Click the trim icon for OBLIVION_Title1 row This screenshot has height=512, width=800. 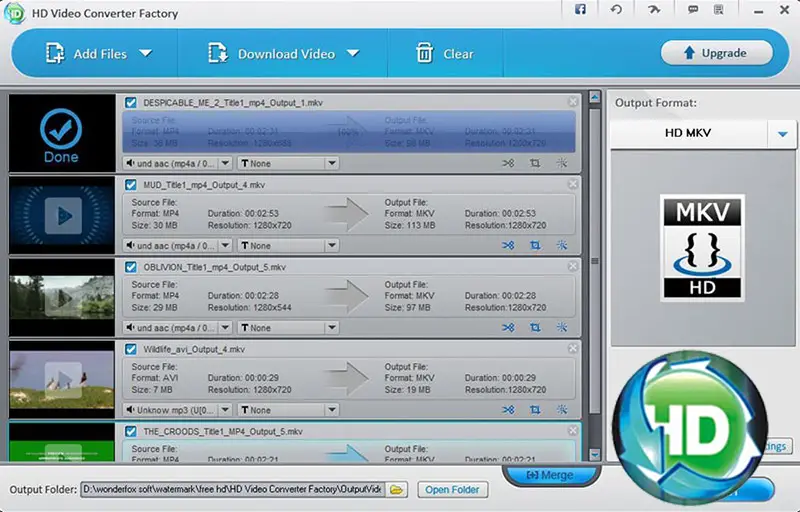click(508, 327)
